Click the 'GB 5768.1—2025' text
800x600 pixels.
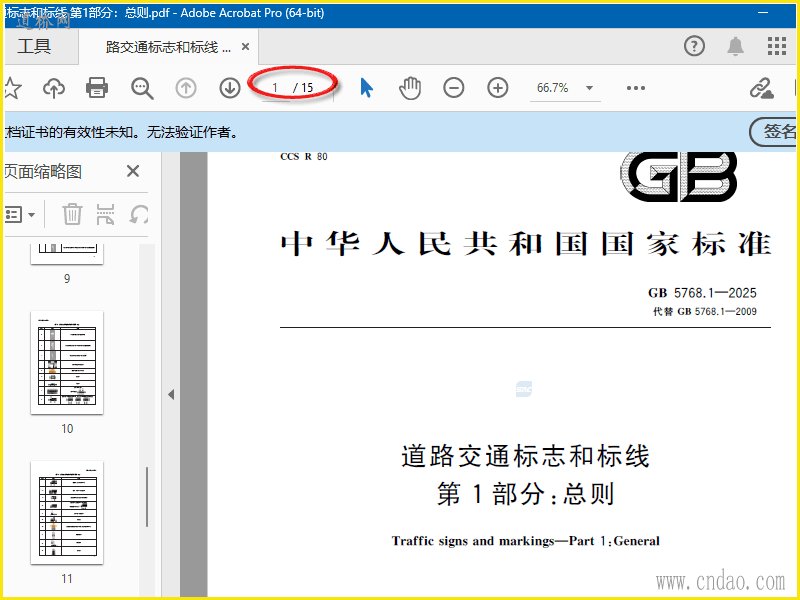click(702, 293)
